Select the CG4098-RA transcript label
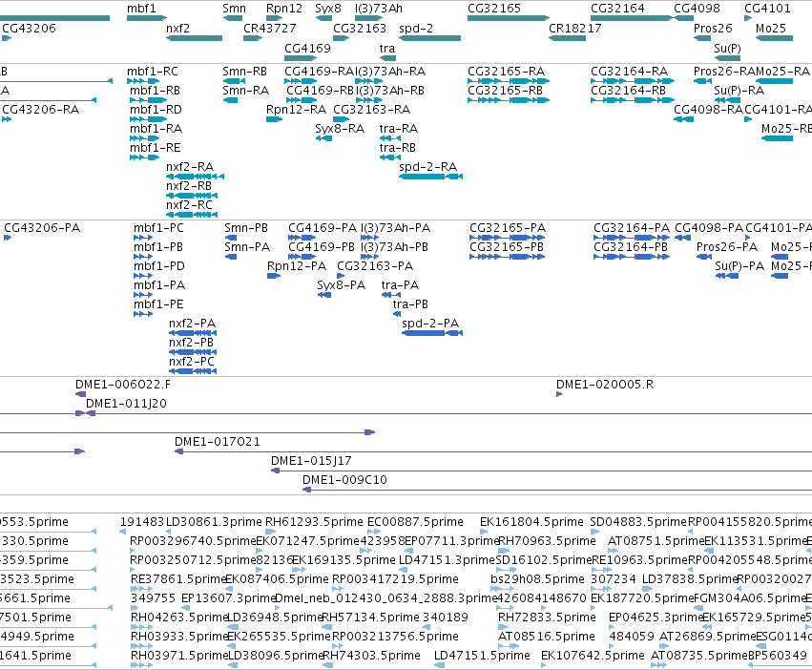Screen dimensions: 812x670 (708, 110)
